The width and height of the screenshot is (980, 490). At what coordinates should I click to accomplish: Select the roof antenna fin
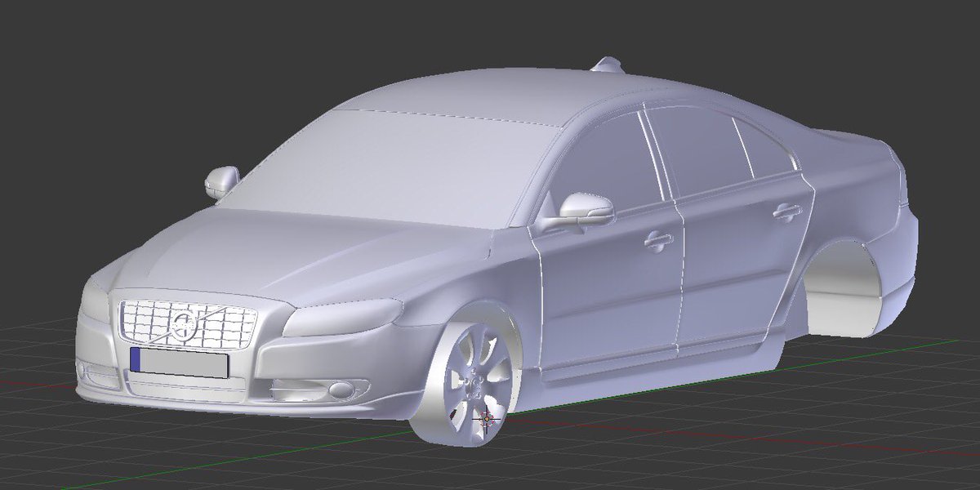click(607, 64)
